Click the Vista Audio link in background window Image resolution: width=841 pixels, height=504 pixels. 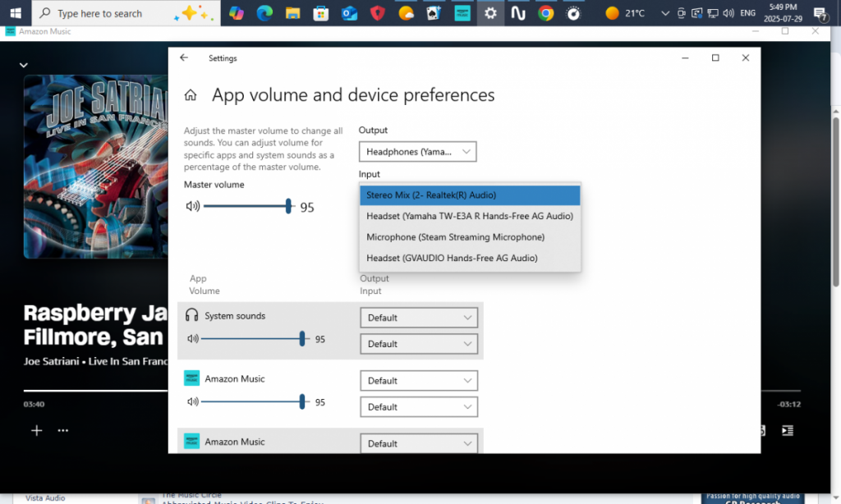pos(45,498)
